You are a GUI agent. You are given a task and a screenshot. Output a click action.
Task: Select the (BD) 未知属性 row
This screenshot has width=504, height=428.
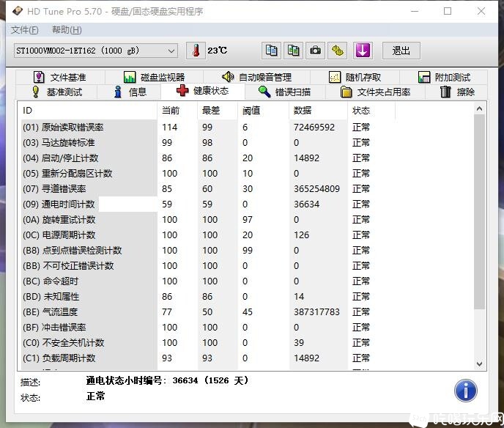(x=208, y=297)
